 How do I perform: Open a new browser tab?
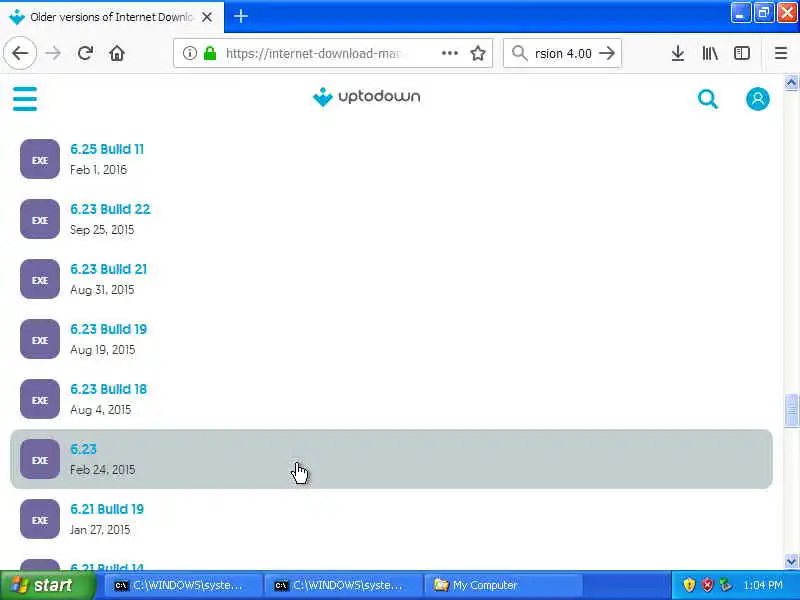click(240, 16)
